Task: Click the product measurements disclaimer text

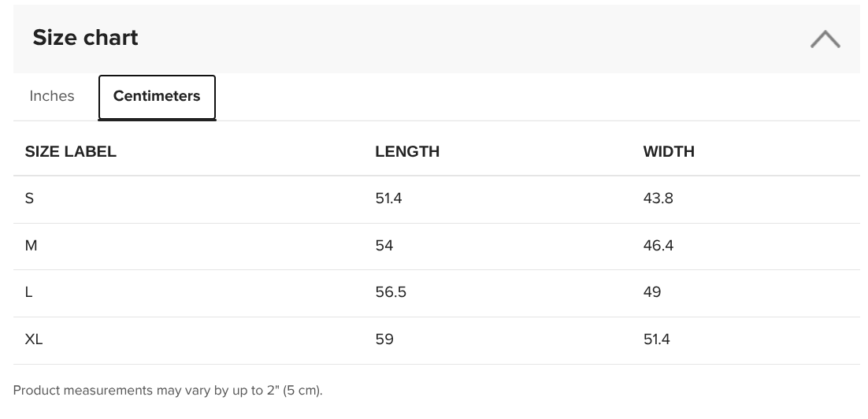Action: coord(168,390)
